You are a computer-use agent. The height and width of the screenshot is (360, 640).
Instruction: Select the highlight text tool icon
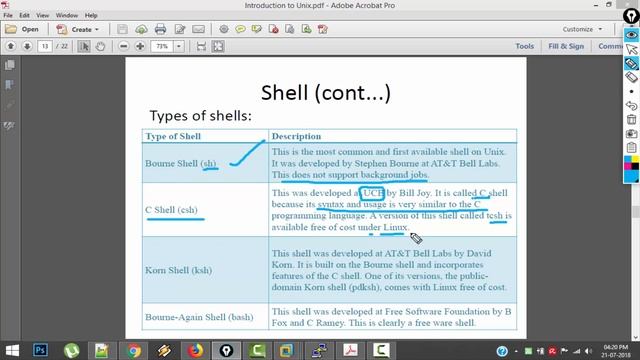[257, 29]
